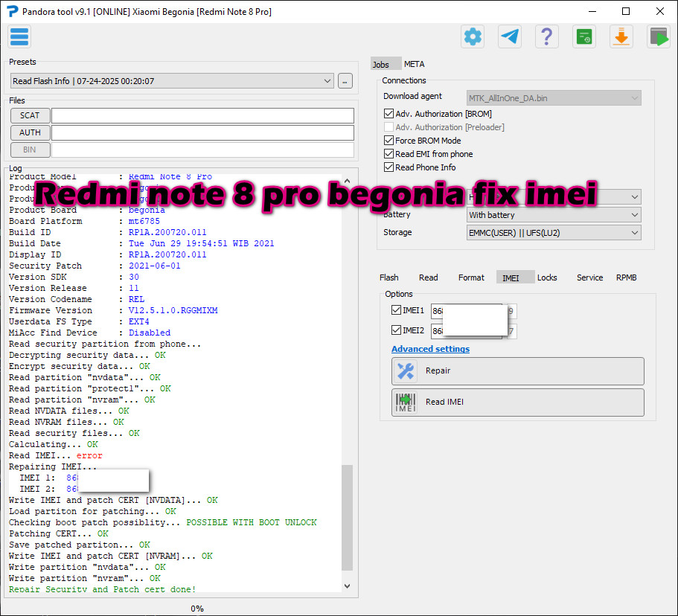Click the mt6785 board platform value
The height and width of the screenshot is (616, 678).
144,221
